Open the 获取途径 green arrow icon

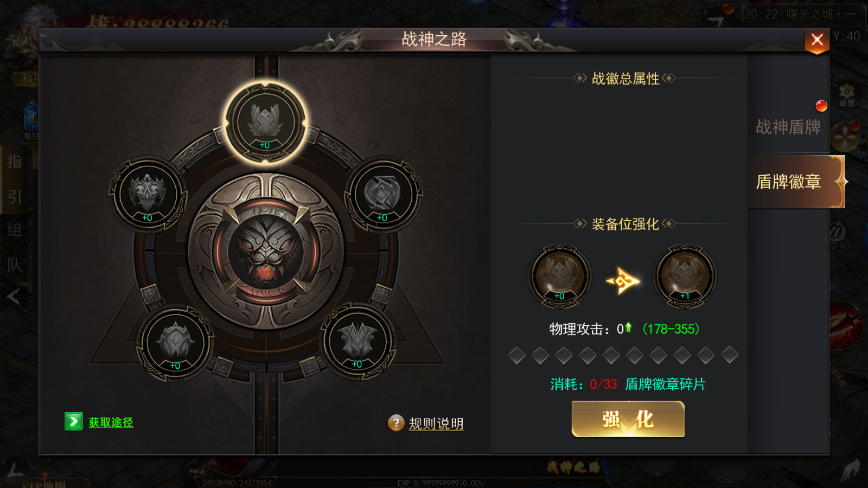tap(74, 421)
